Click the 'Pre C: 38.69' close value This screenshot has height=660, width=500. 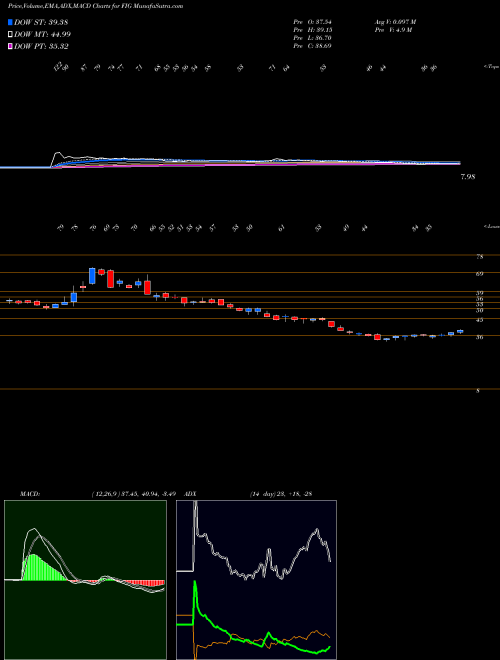(312, 46)
